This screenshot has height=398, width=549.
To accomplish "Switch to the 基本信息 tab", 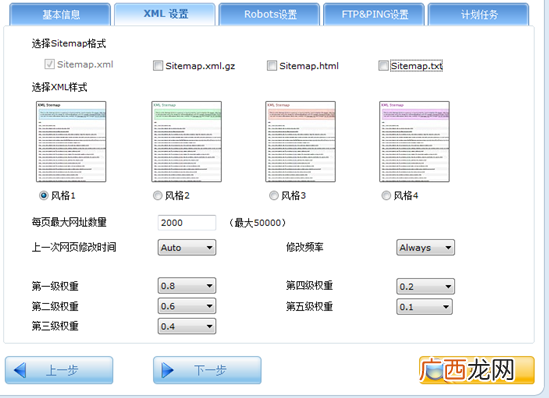I will coord(60,14).
